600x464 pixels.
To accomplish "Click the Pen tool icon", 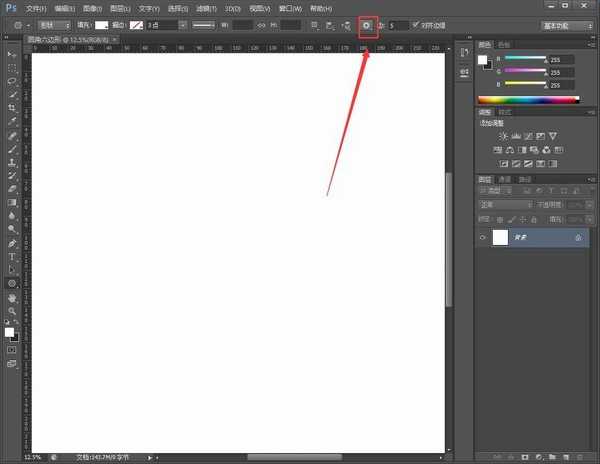I will (12, 242).
